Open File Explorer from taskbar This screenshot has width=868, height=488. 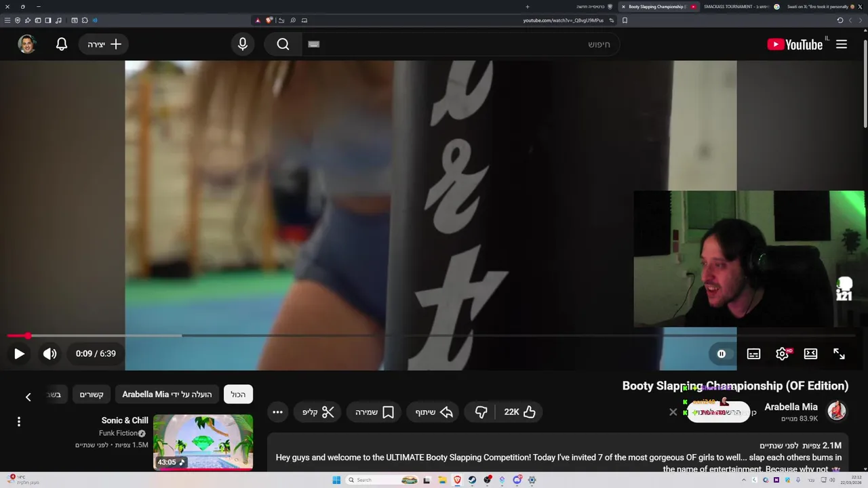[x=442, y=480]
